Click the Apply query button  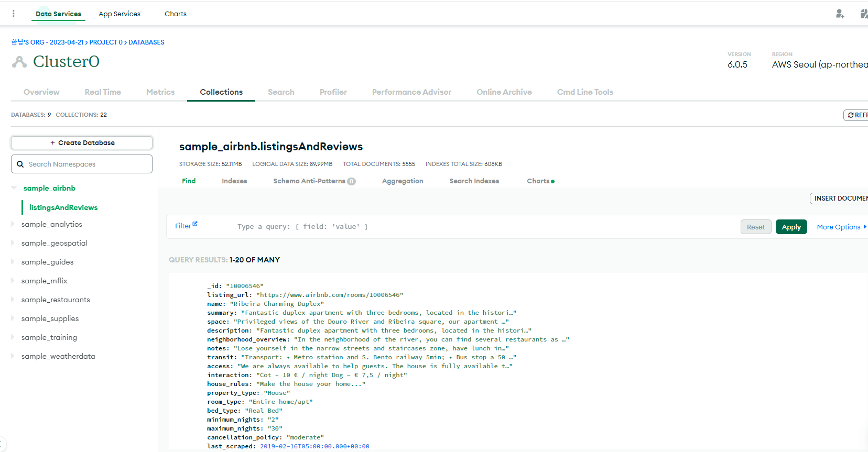point(791,227)
